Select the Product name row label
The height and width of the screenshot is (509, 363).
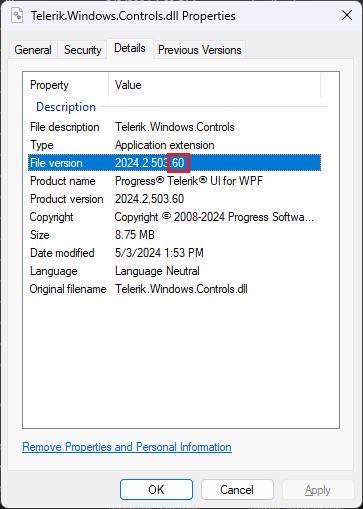point(63,181)
